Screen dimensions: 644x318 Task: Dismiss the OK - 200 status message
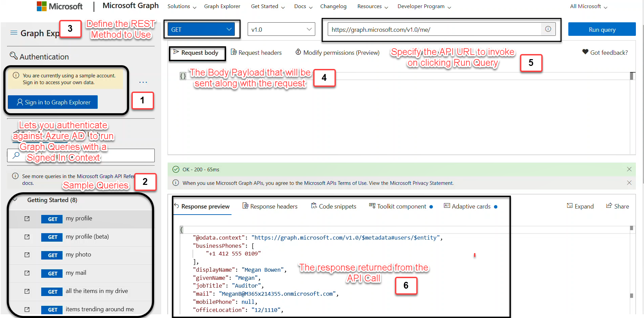click(629, 169)
